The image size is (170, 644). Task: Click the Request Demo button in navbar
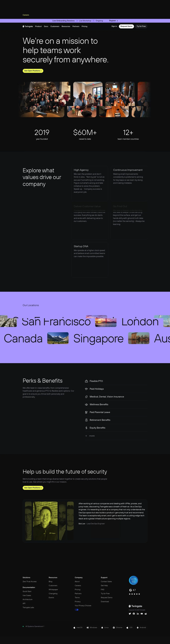(126, 26)
